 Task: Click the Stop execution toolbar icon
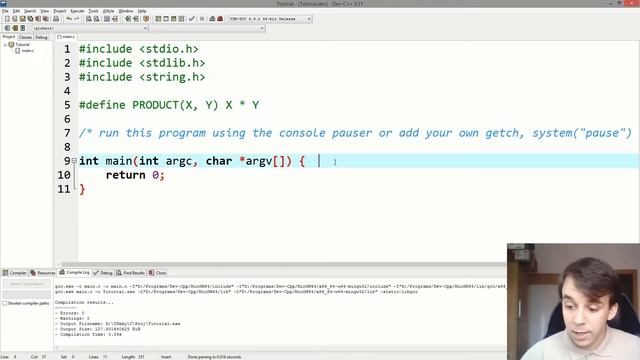click(202, 19)
